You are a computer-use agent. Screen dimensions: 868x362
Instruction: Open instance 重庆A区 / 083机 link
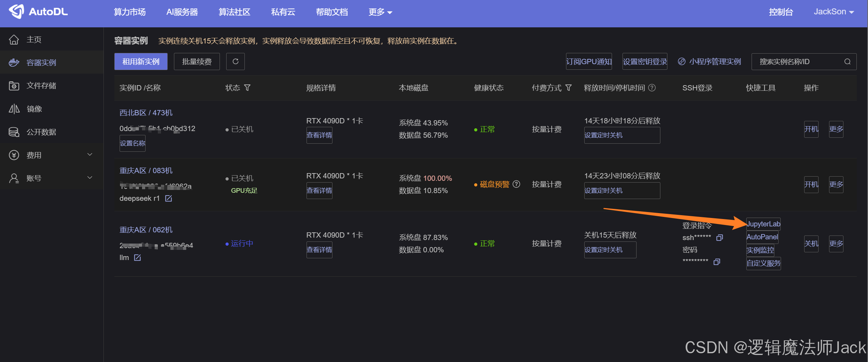pos(146,171)
